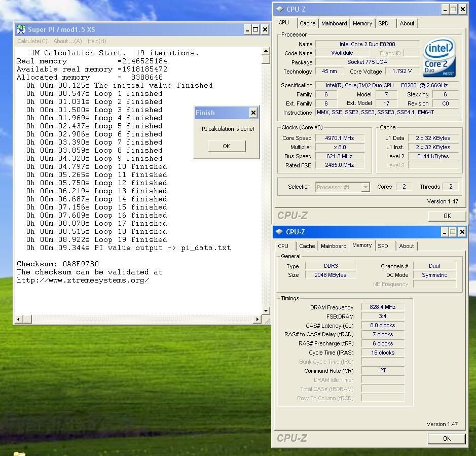Viewport: 476px width, 456px height.
Task: Minimize the bottom CPU-Z Memory window
Action: [x=445, y=232]
